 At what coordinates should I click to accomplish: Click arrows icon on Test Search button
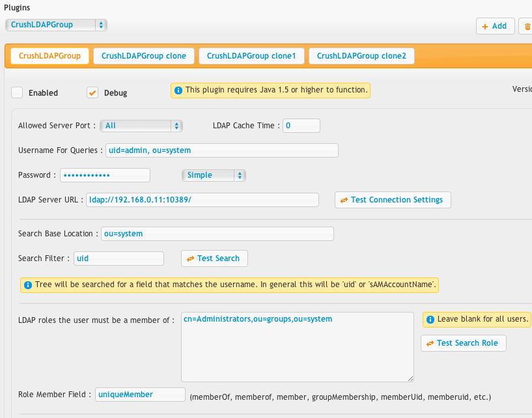coord(190,259)
